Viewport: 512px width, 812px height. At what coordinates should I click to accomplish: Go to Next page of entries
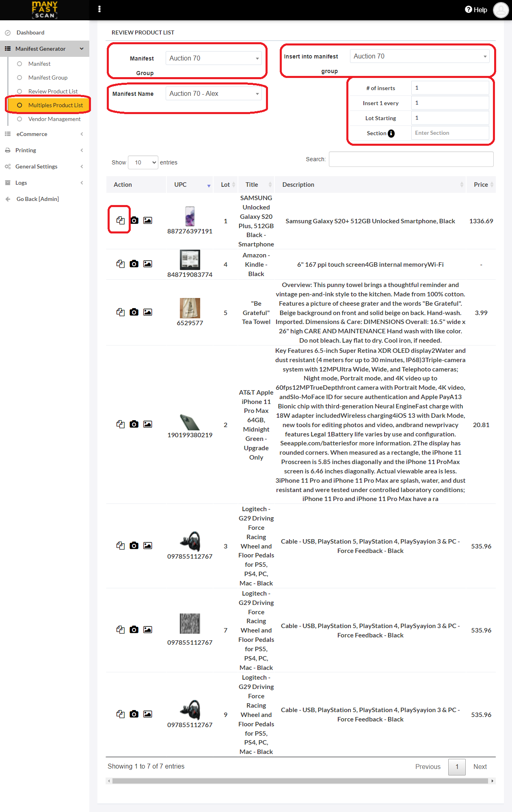[480, 767]
